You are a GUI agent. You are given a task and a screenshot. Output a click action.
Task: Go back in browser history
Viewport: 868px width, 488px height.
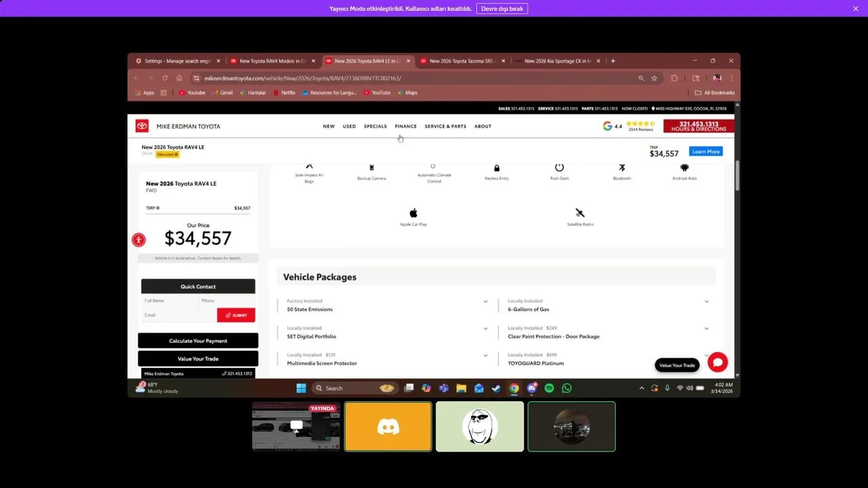click(x=136, y=78)
